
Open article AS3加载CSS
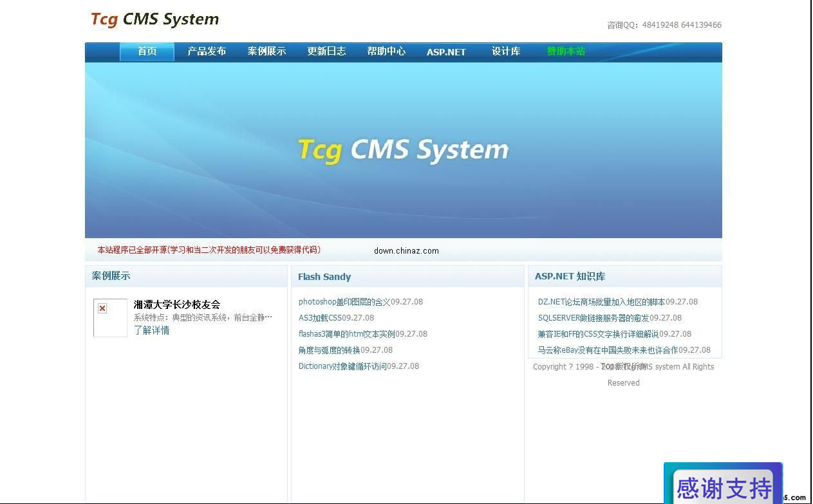pyautogui.click(x=320, y=318)
